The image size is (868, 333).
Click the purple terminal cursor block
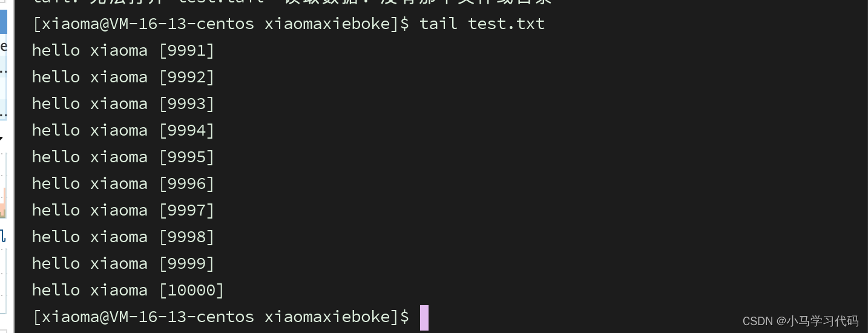pos(424,318)
